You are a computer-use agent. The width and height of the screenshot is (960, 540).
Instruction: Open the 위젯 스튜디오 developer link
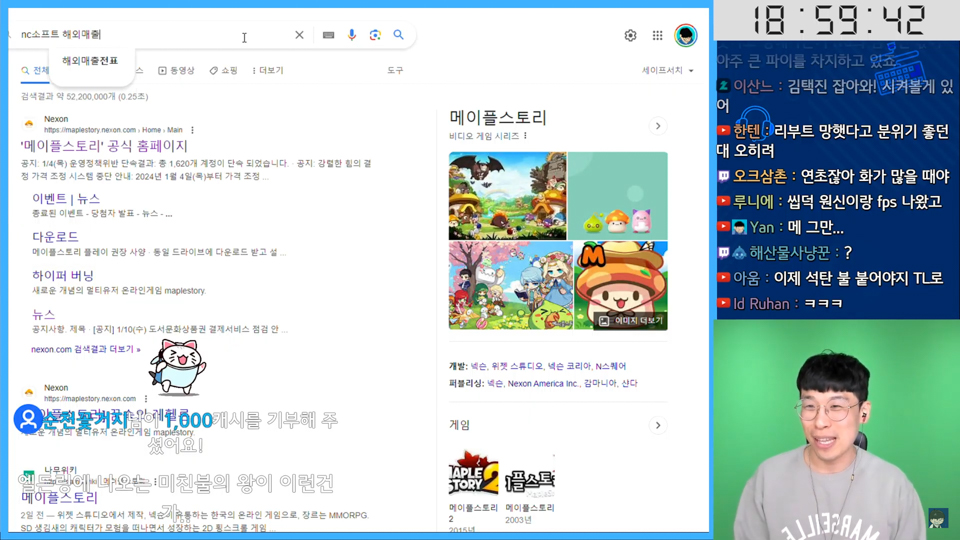[517, 366]
